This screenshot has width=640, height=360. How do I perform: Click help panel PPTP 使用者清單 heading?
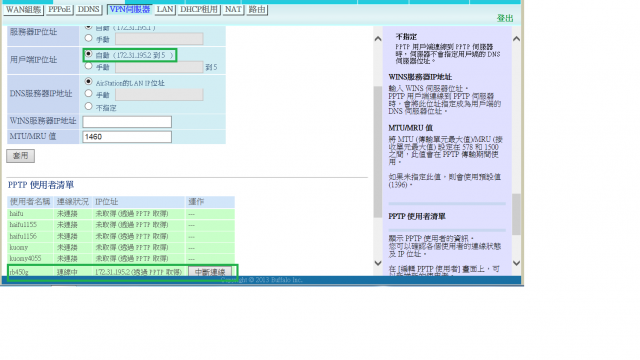pyautogui.click(x=417, y=216)
